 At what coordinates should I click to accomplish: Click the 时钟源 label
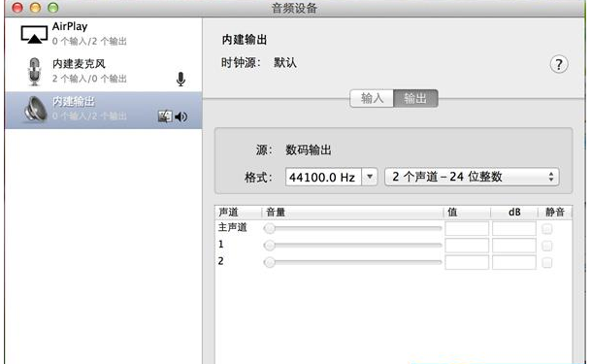241,62
